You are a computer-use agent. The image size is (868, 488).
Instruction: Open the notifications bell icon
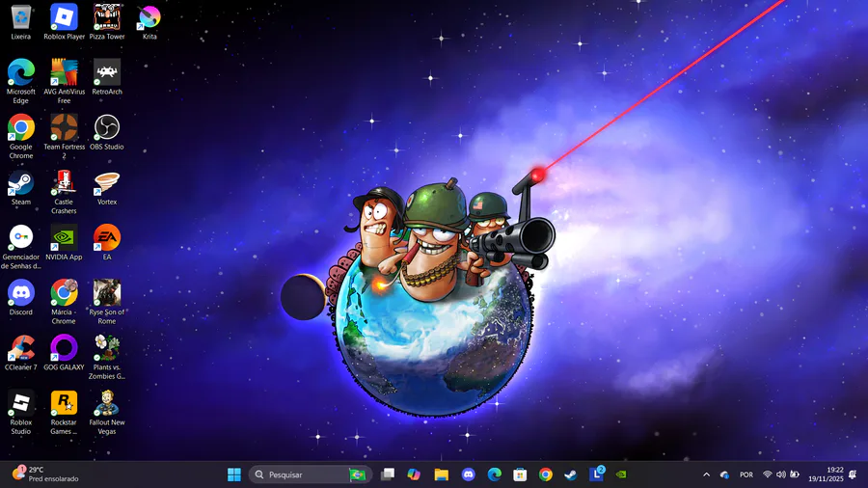854,474
